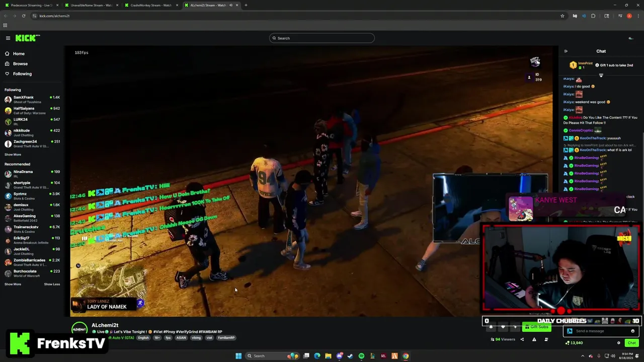Open Steam from the taskbar
Image resolution: width=644 pixels, height=362 pixels.
click(350, 356)
